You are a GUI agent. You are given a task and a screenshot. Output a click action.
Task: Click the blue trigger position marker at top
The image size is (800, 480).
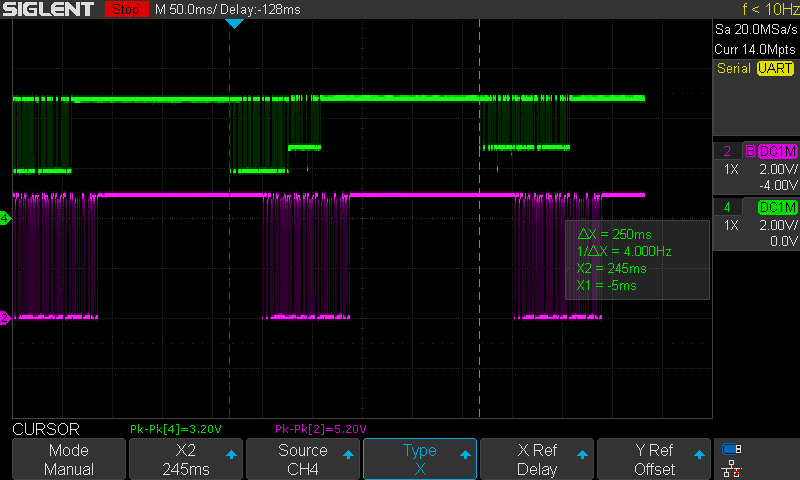click(x=234, y=23)
